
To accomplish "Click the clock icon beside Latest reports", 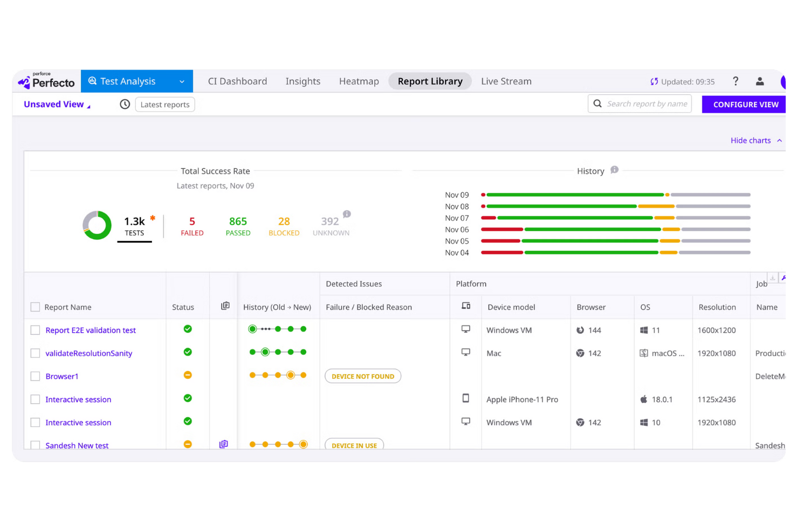I will click(125, 104).
